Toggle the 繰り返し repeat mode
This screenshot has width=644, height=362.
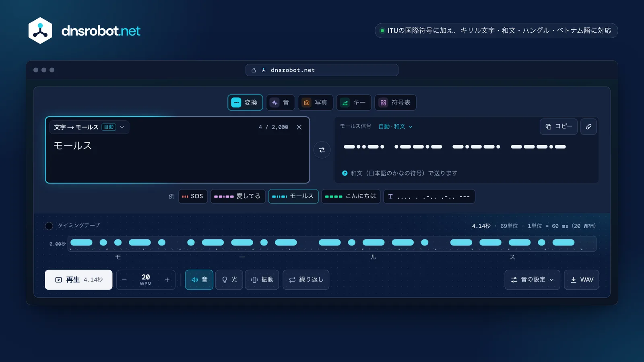click(306, 280)
